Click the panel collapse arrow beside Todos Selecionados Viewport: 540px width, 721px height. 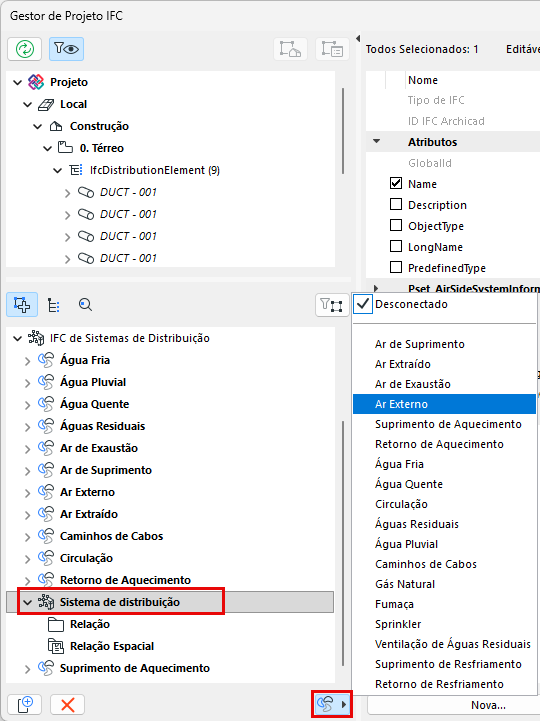358,38
